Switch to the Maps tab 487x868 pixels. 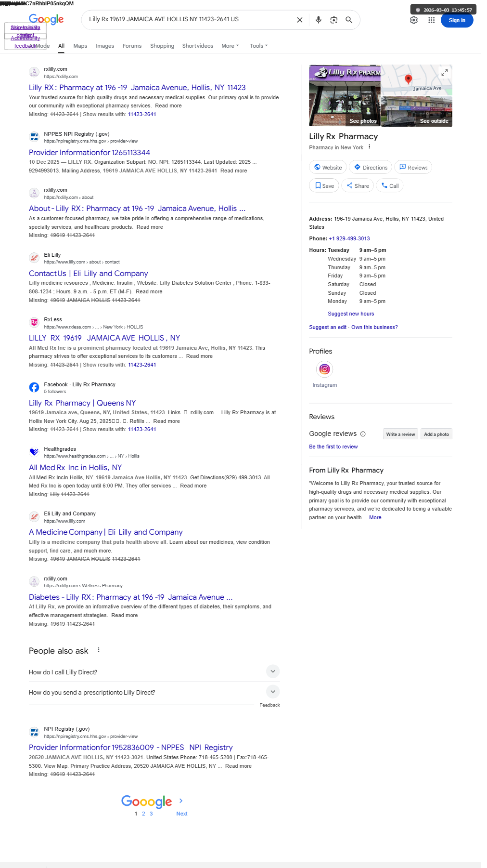pos(80,46)
